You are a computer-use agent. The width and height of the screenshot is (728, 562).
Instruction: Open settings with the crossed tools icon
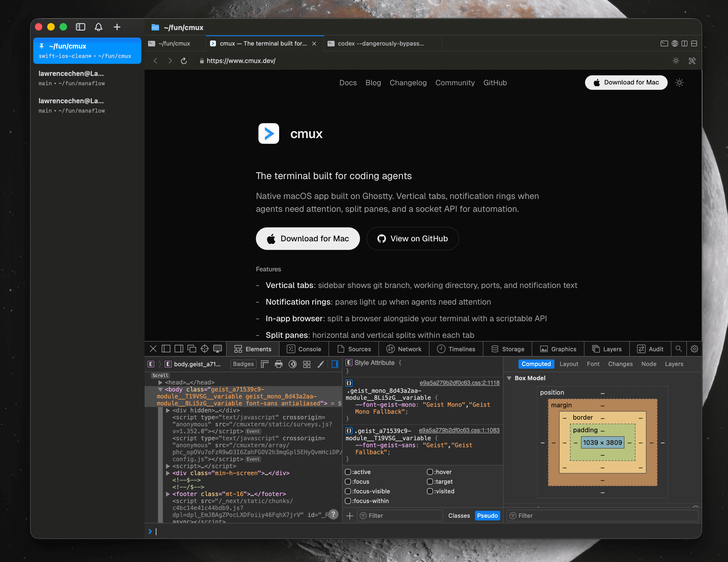tap(692, 61)
